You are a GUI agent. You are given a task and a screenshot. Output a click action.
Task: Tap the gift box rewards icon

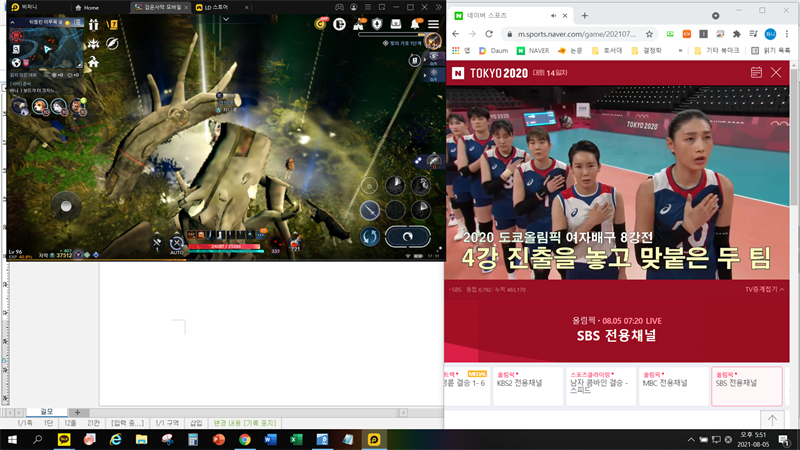93,24
